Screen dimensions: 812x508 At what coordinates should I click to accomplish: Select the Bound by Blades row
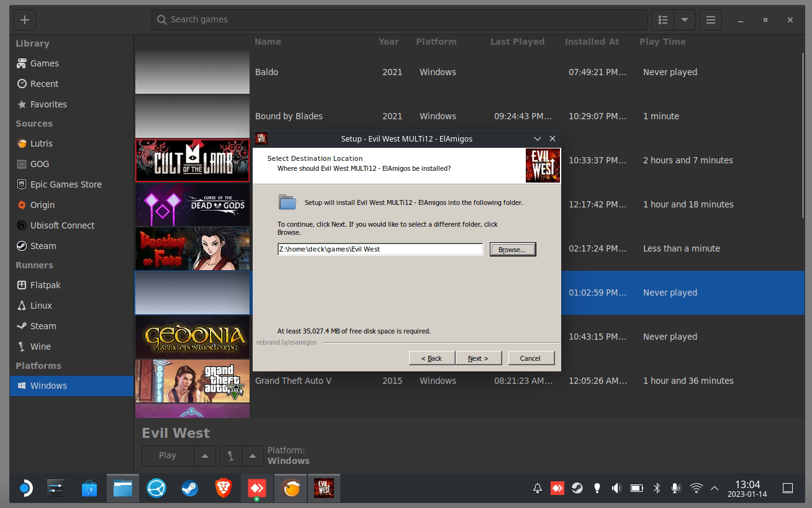(469, 116)
